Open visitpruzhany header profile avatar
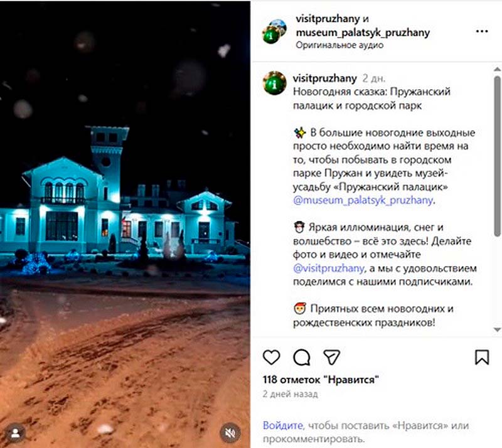Screen dimensions: 502x448 click(274, 31)
